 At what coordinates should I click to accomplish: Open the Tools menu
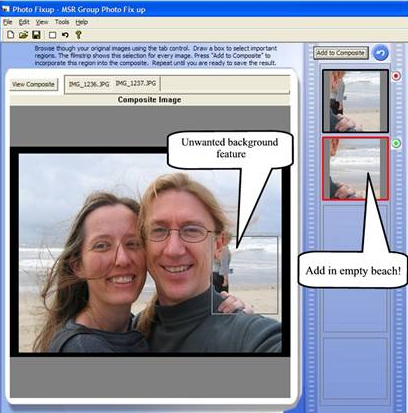click(x=62, y=22)
